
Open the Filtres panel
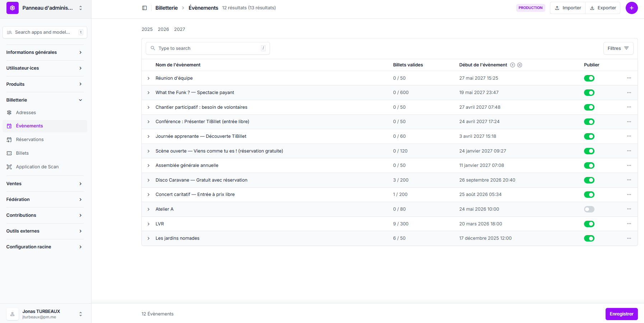(x=618, y=48)
